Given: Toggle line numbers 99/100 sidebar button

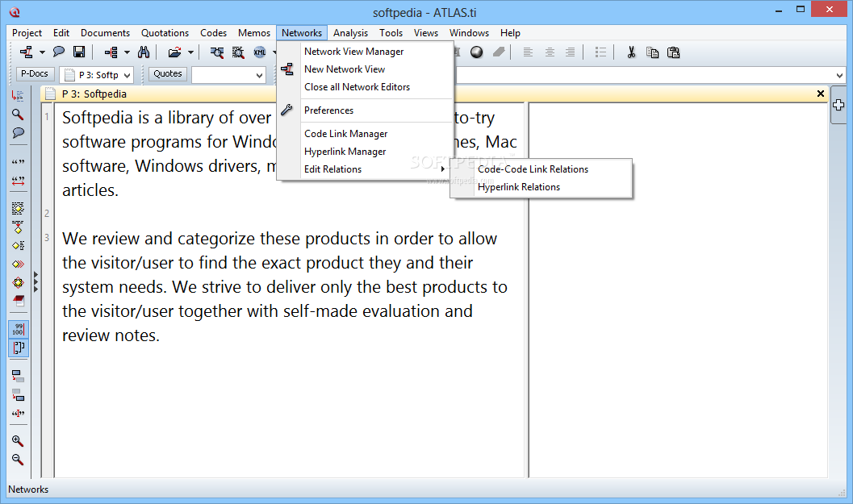Looking at the screenshot, I should pyautogui.click(x=18, y=330).
